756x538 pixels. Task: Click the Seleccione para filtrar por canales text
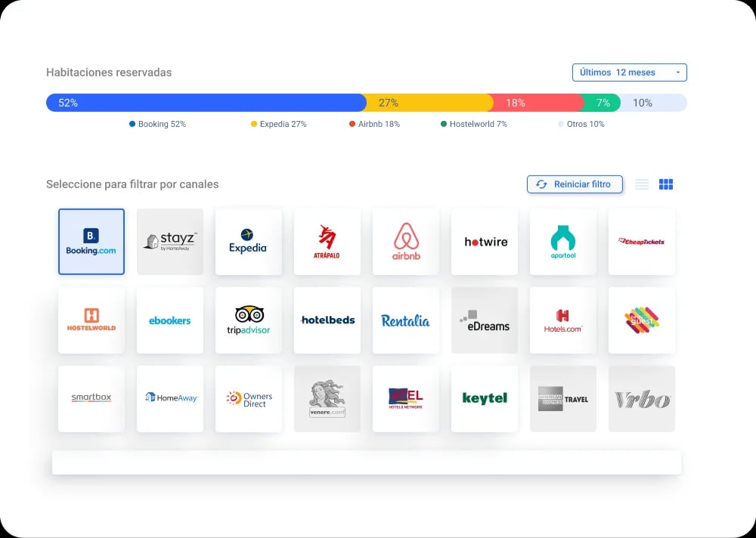(132, 184)
